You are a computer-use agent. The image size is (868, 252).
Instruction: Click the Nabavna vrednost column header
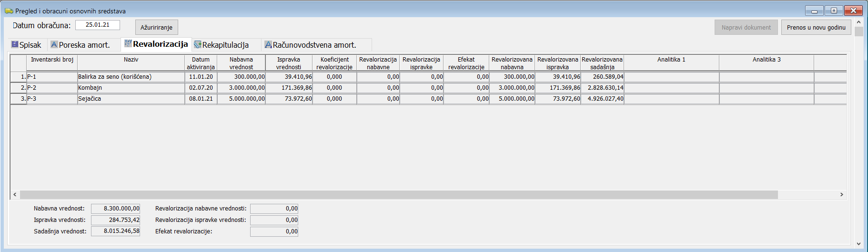click(x=241, y=63)
